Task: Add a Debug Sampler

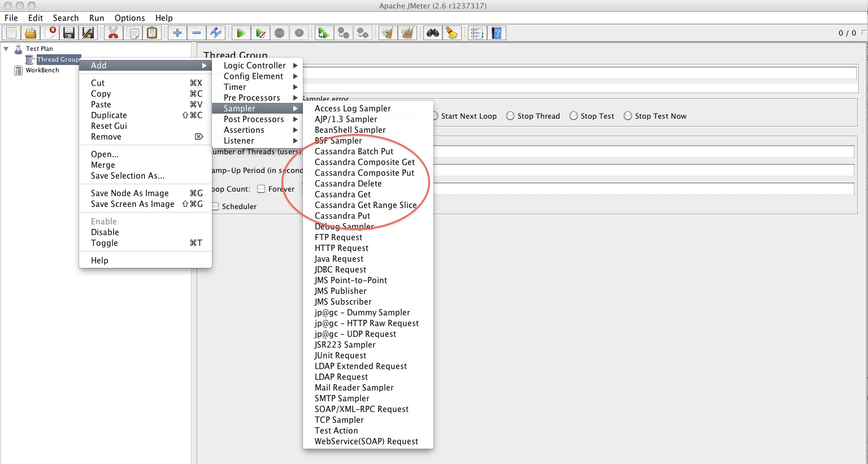Action: (368, 227)
